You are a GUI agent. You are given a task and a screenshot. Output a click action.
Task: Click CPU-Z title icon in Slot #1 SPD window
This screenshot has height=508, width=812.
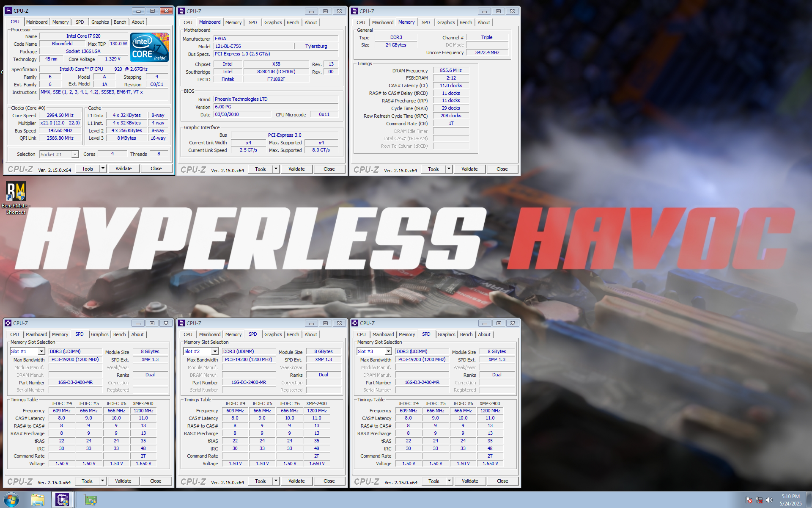[8, 323]
